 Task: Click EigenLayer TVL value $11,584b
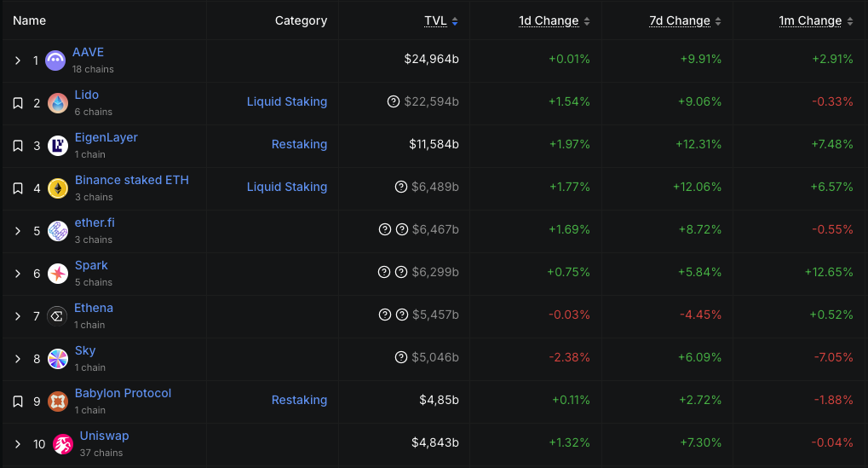click(x=434, y=144)
